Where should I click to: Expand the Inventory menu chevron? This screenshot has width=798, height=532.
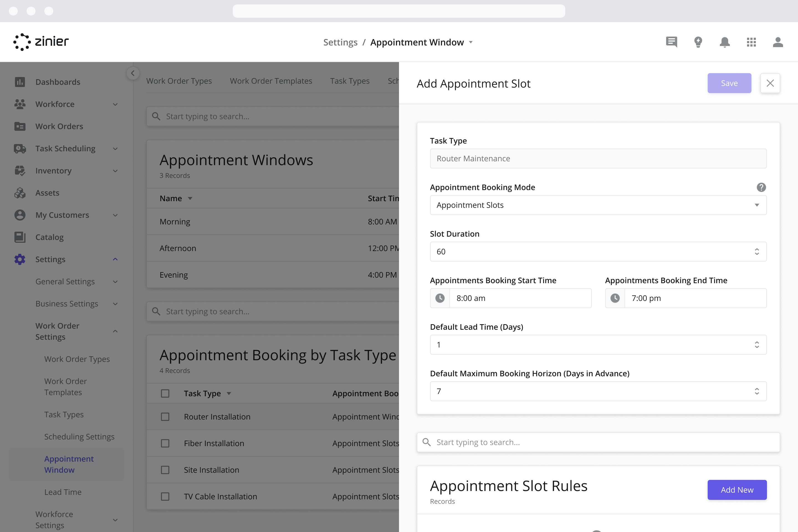coord(115,171)
